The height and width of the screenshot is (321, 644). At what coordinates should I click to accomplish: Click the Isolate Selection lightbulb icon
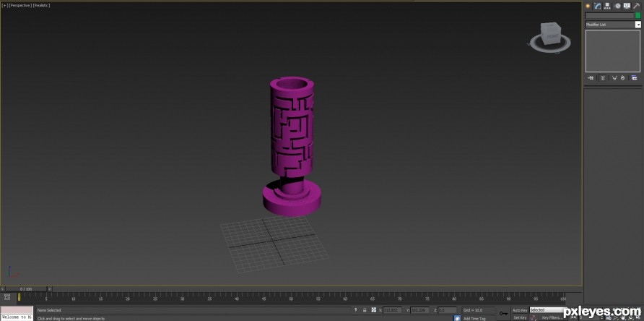tap(356, 310)
